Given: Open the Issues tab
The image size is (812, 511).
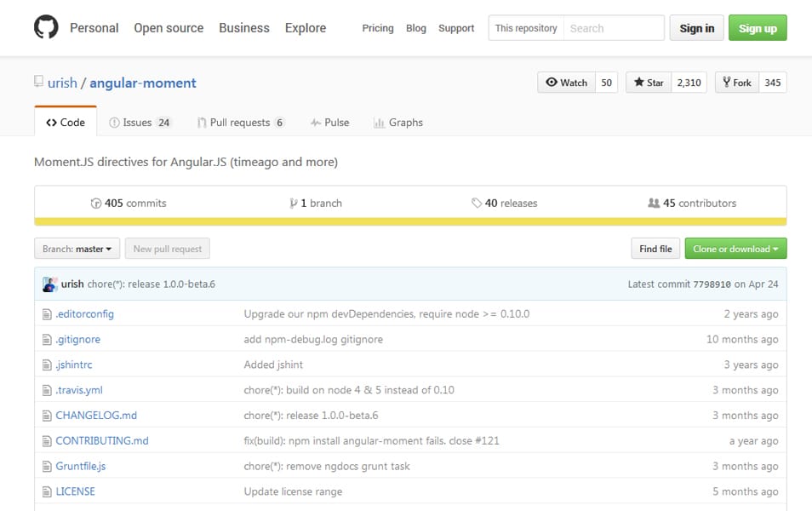Looking at the screenshot, I should 140,123.
